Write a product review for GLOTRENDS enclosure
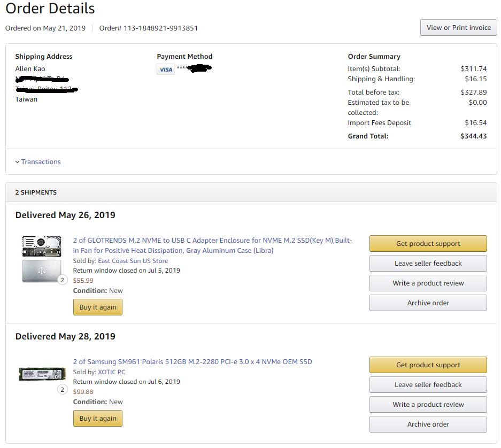 coord(428,283)
